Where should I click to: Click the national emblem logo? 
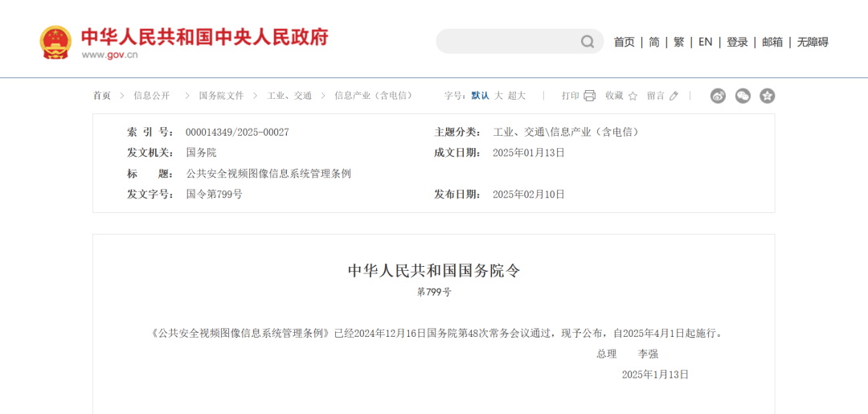click(55, 42)
